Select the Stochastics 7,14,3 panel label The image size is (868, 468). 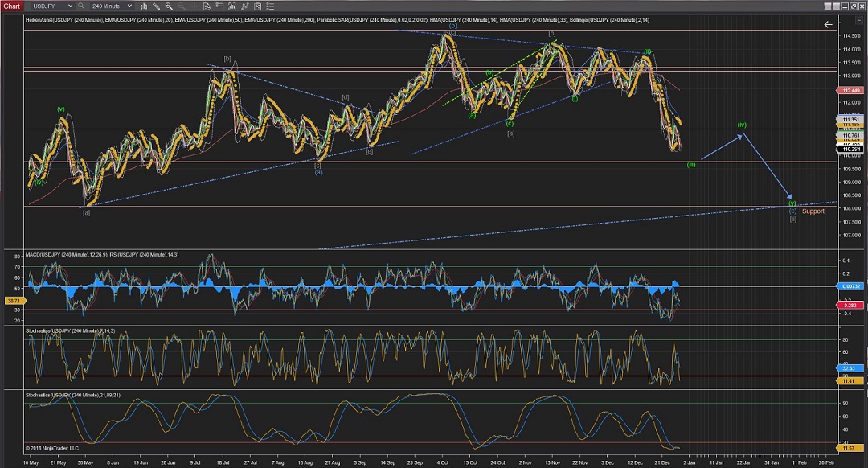click(70, 330)
